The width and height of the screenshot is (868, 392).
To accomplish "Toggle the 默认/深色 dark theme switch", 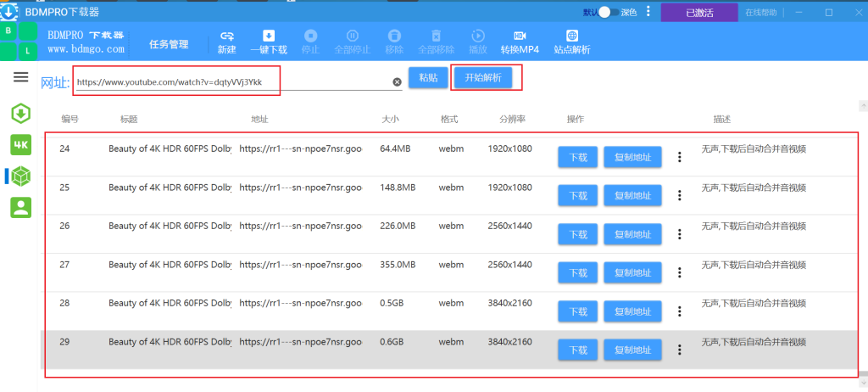I will (x=609, y=12).
